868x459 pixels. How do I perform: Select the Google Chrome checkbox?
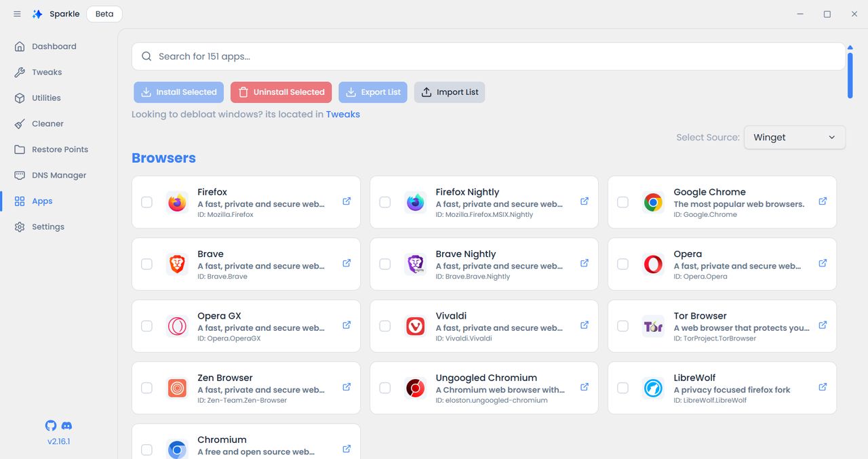623,202
